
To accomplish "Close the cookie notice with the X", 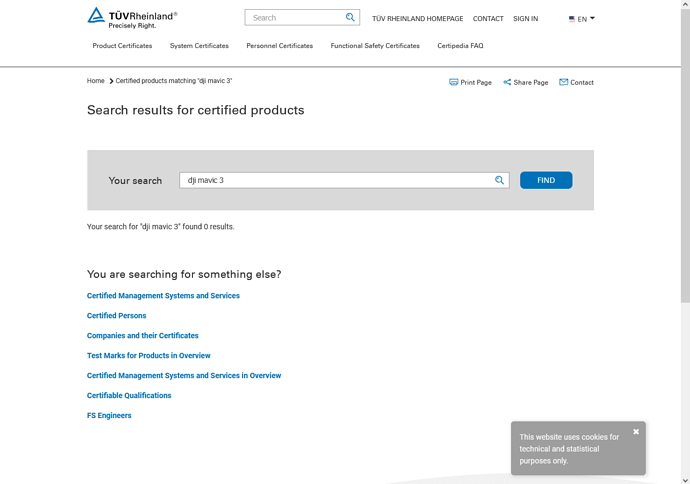I will 636,432.
